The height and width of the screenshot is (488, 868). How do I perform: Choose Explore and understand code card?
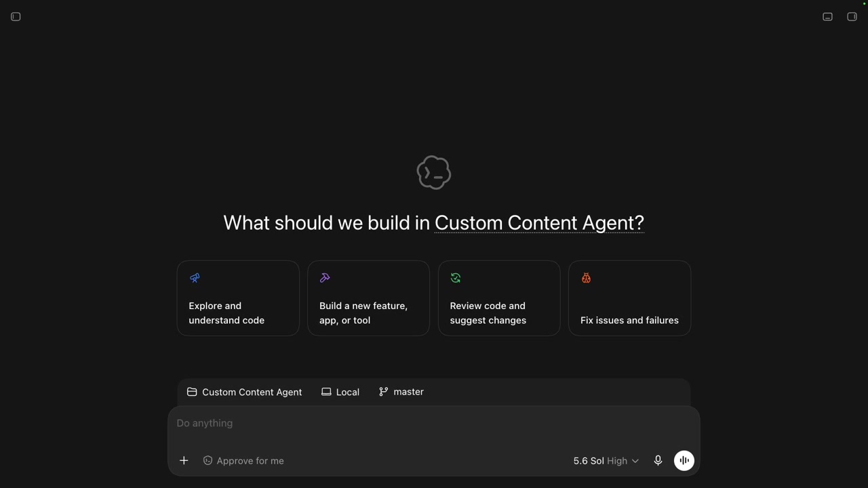tap(238, 298)
